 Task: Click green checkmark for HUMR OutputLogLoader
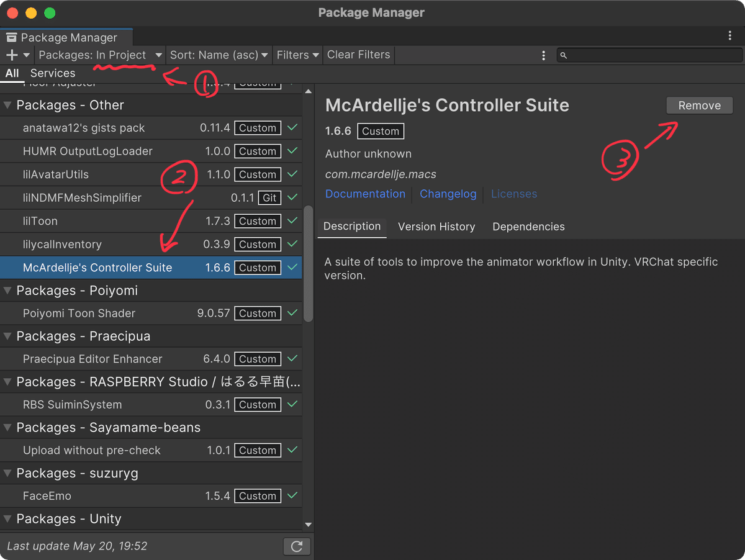pos(292,151)
